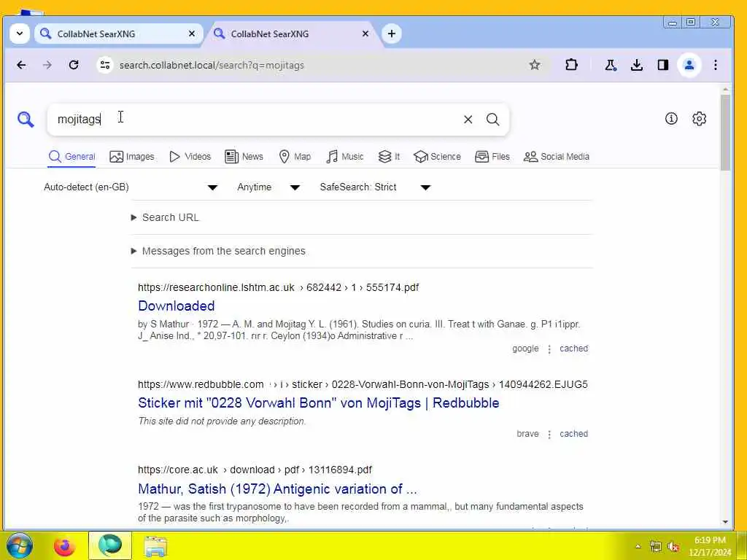747x560 pixels.
Task: Click the core.ac.uk result URL
Action: coord(255,470)
